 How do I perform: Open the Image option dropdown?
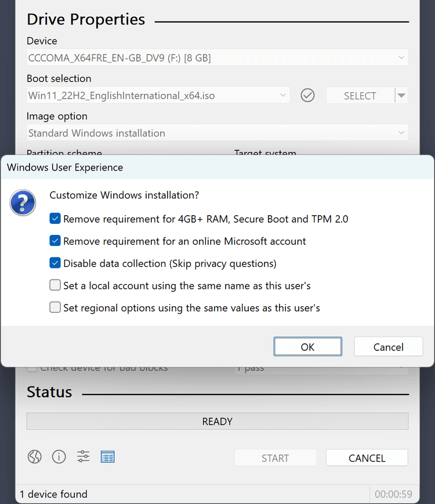coord(217,133)
